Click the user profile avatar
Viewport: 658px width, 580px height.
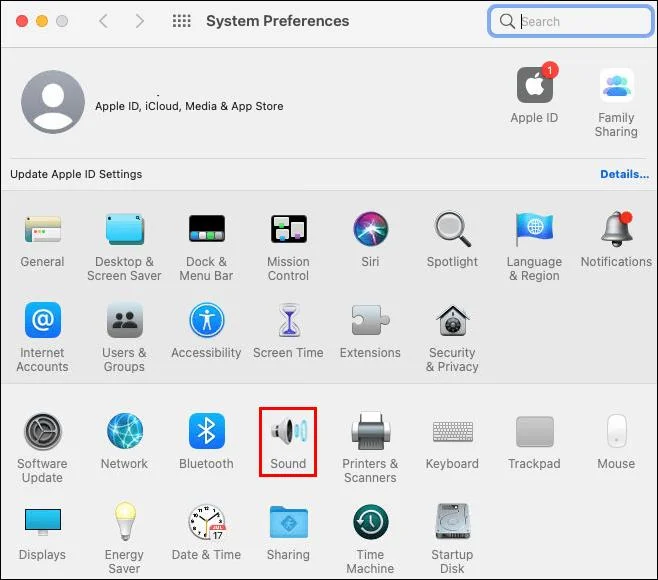53,102
